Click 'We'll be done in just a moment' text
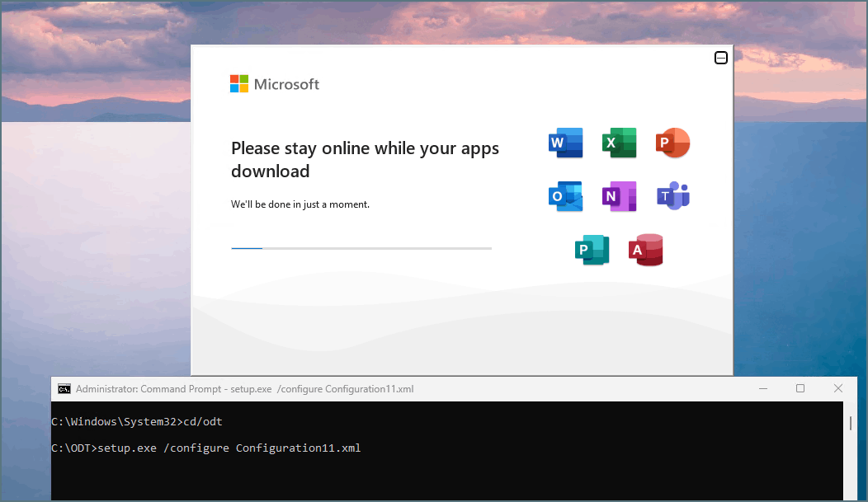The width and height of the screenshot is (868, 502). 300,204
